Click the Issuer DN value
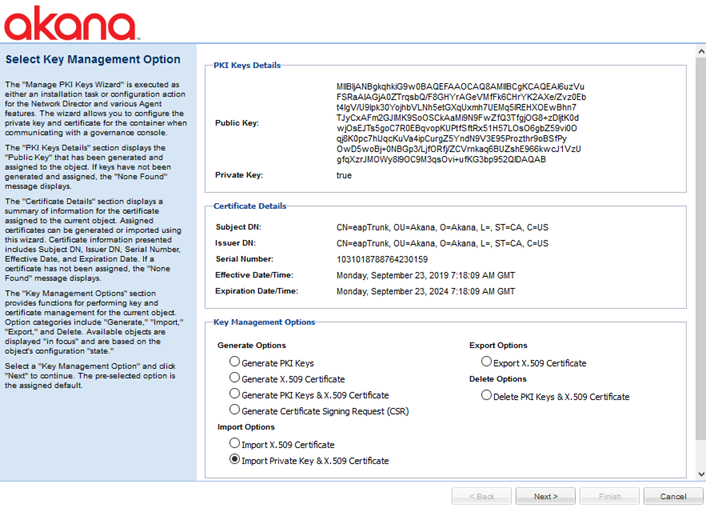Image resolution: width=706 pixels, height=508 pixels. click(x=442, y=244)
